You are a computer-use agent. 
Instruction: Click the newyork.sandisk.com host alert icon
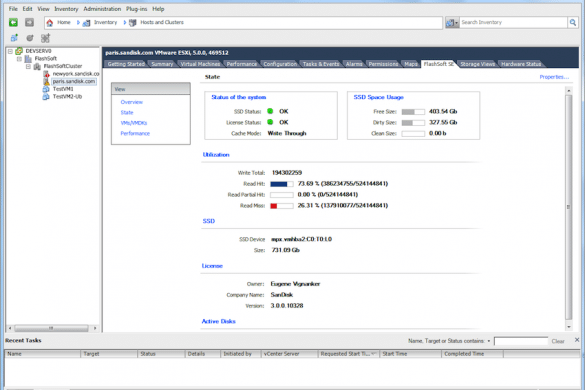[46, 74]
